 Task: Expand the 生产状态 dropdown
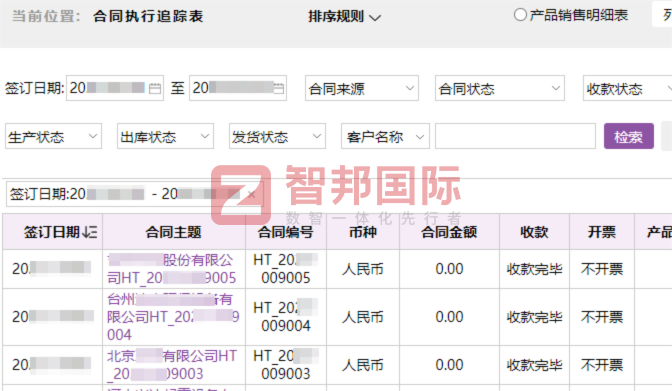tap(54, 136)
